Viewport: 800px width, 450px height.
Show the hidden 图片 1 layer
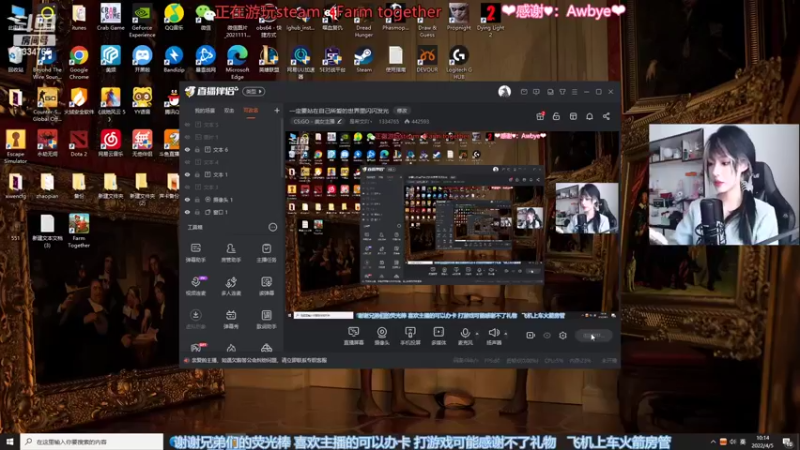click(187, 137)
